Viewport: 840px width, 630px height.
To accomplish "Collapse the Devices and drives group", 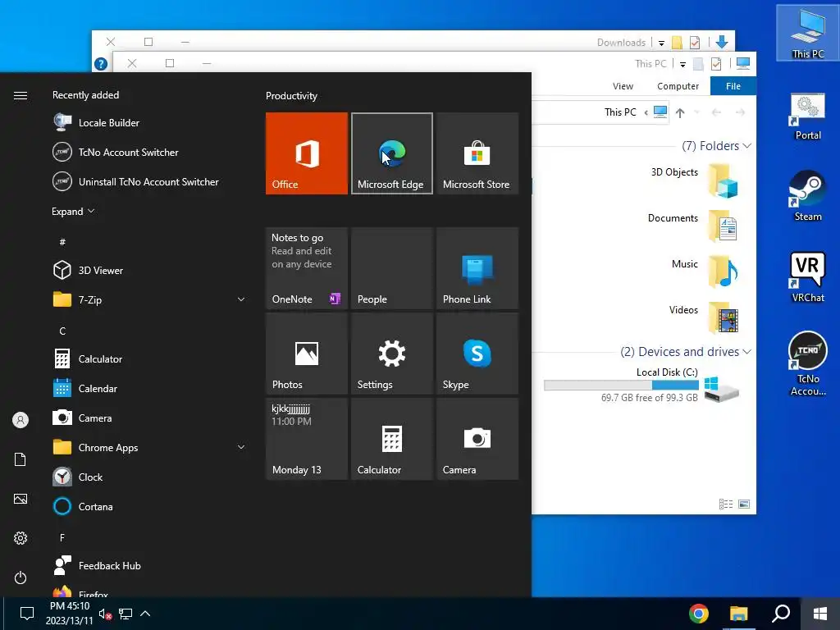I will [x=747, y=351].
